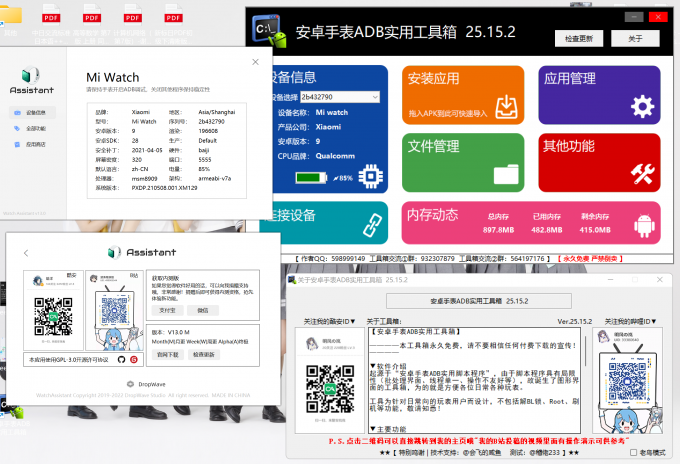The width and height of the screenshot is (680, 464).
Task: Click the 总内存 value 897.8MB
Action: tap(498, 230)
